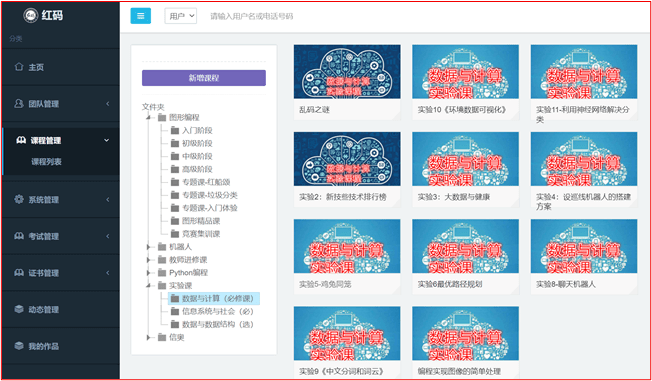The height and width of the screenshot is (381, 652).
Task: Expand 系统管理 menu chevron
Action: [107, 199]
